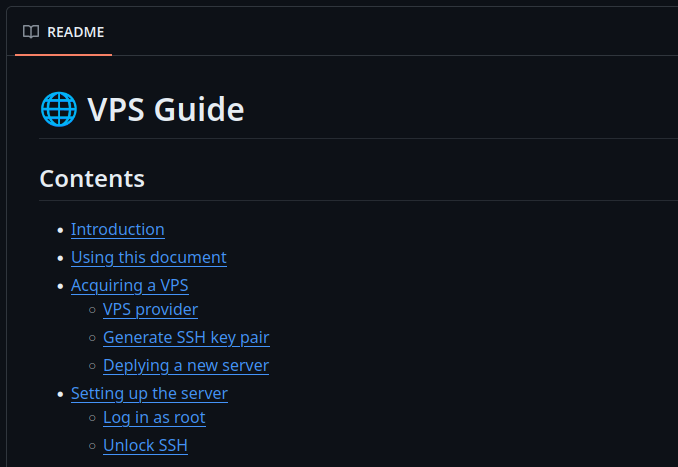
Task: Click the hollow bullet beside VPS provider
Action: (91, 310)
